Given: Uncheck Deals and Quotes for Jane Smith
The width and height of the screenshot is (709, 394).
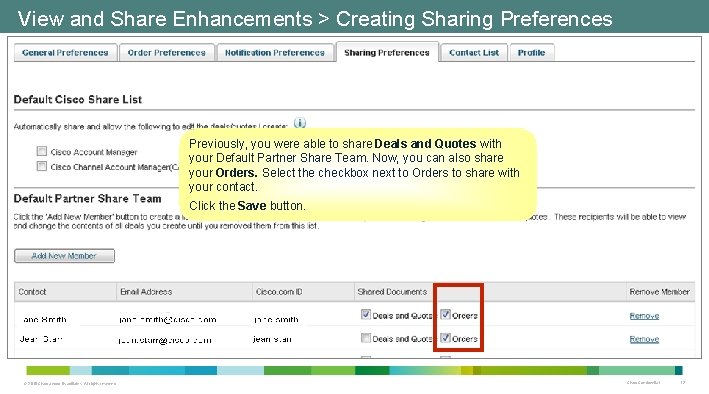Looking at the screenshot, I should point(366,314).
